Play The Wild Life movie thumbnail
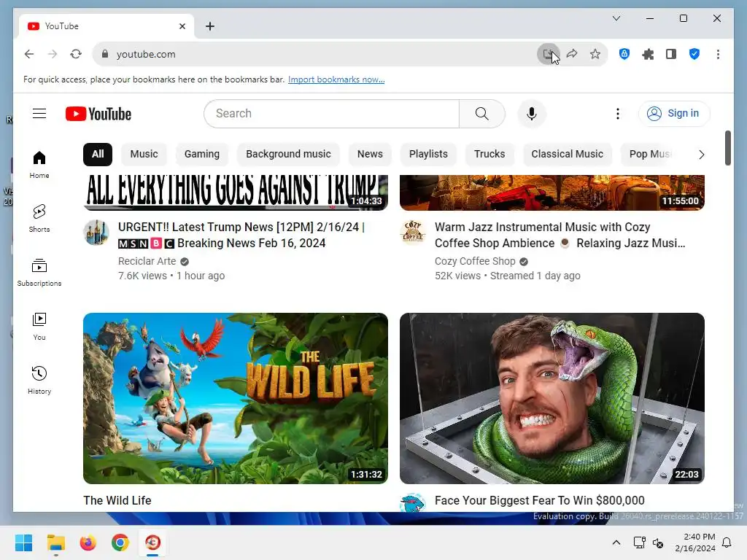 point(236,398)
